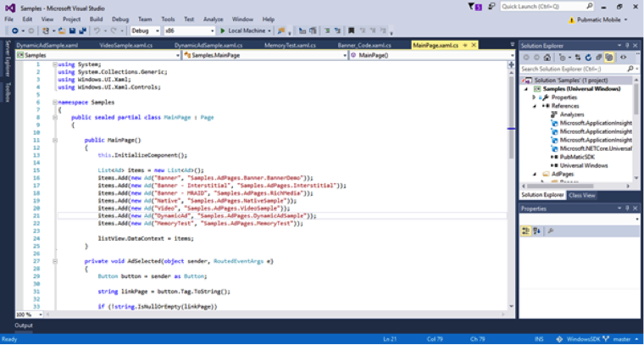Switch to the Class View tab

pos(582,196)
